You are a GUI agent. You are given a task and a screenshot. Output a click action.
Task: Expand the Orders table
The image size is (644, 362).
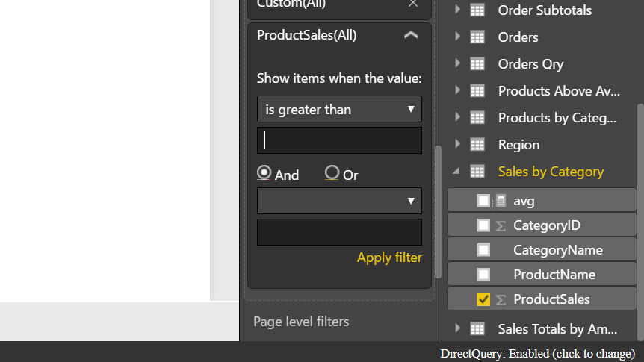[x=457, y=37]
